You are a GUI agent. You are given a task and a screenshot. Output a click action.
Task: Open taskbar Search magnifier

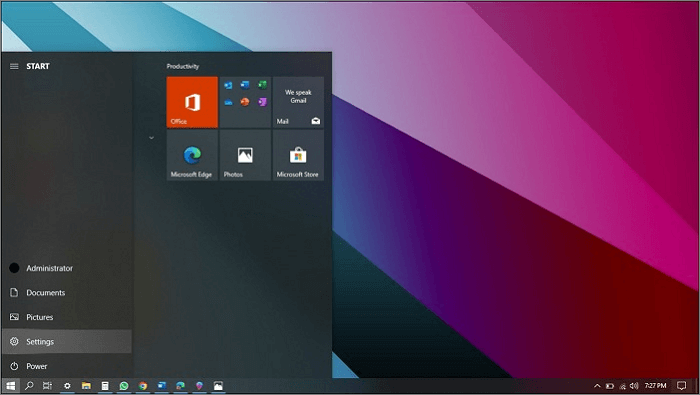29,386
